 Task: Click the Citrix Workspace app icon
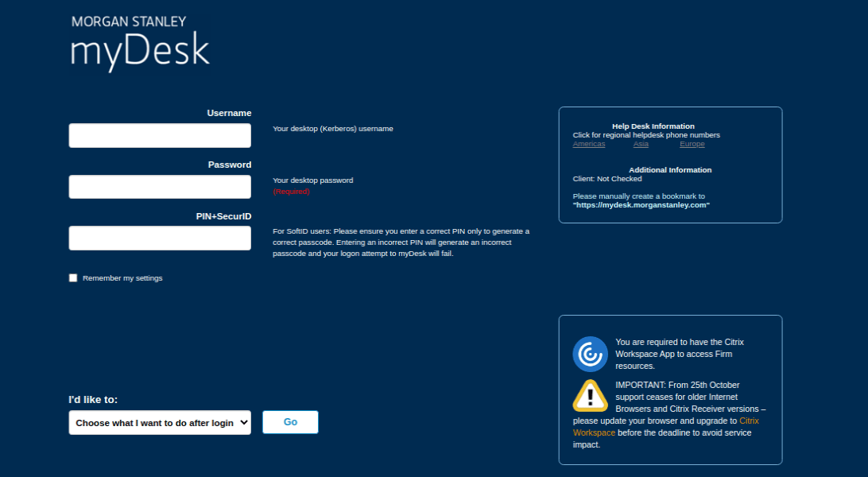590,354
